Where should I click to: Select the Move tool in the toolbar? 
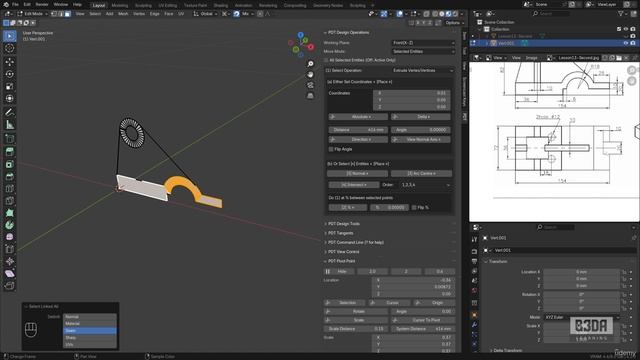click(9, 62)
